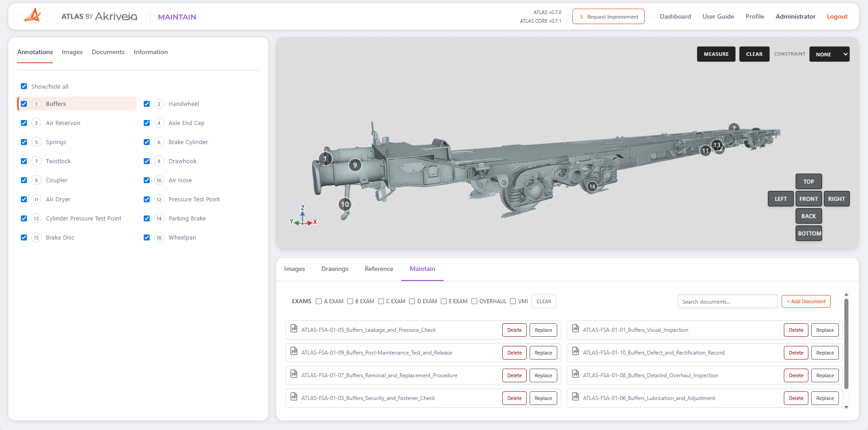Click the documents list vertical scrollbar

[x=846, y=344]
